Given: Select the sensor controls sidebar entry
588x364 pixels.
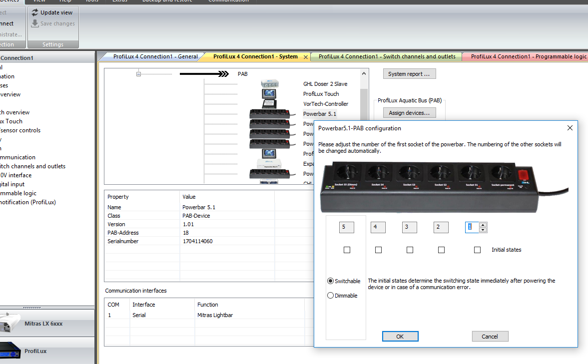Looking at the screenshot, I should pyautogui.click(x=20, y=130).
